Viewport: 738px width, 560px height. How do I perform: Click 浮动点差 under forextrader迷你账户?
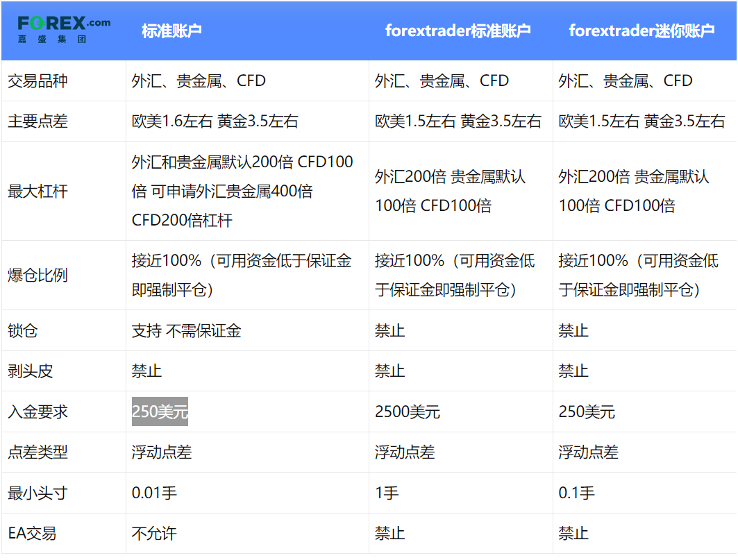pos(588,452)
